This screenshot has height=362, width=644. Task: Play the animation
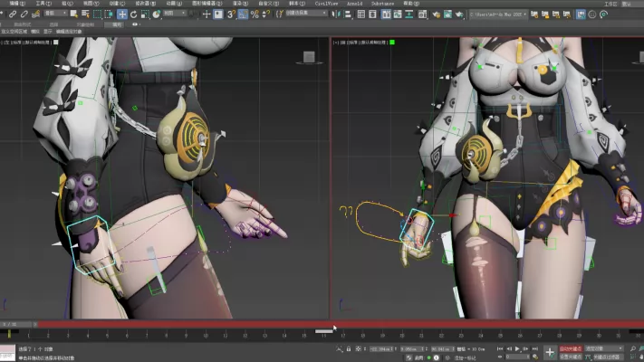coord(517,348)
